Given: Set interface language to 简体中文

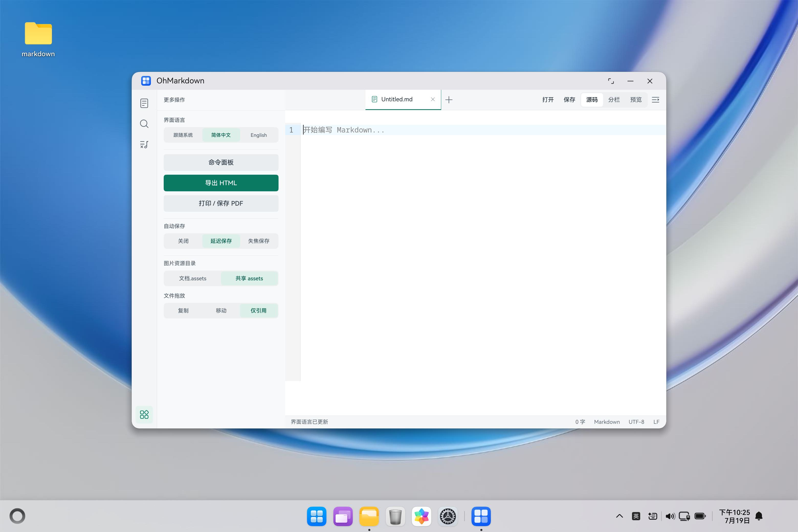Looking at the screenshot, I should pyautogui.click(x=221, y=135).
